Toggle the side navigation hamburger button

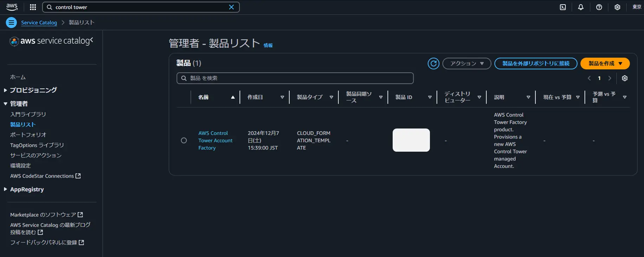pos(11,22)
